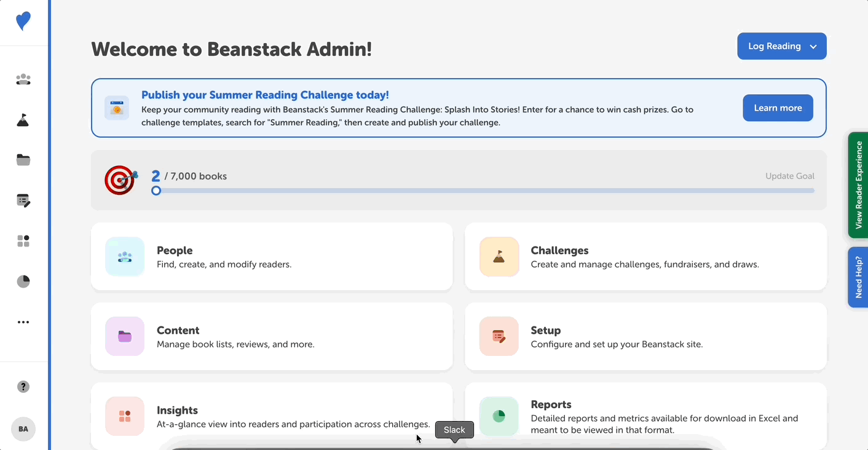Click the target emoji next to the reading goal
The height and width of the screenshot is (450, 868).
pyautogui.click(x=120, y=180)
